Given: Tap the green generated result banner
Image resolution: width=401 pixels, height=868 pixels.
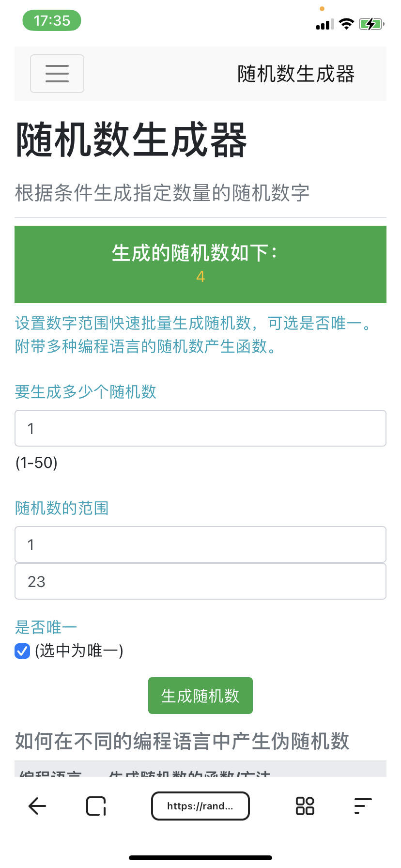Looking at the screenshot, I should click(200, 264).
